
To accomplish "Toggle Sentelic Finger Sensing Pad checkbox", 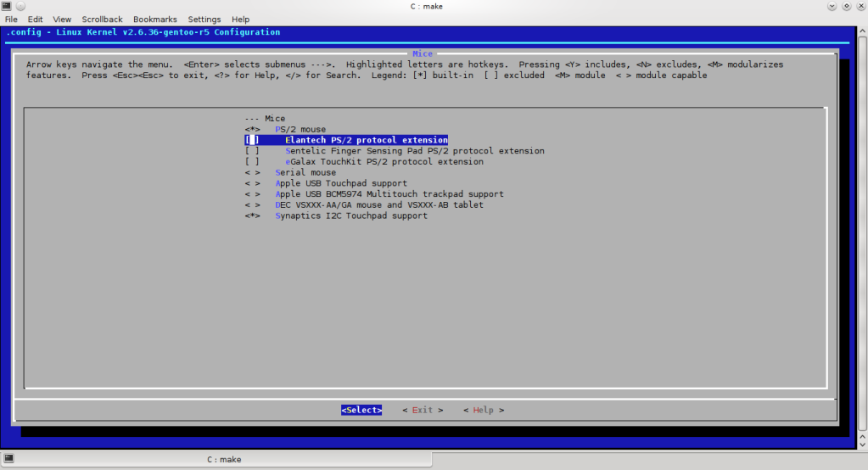I will (252, 151).
